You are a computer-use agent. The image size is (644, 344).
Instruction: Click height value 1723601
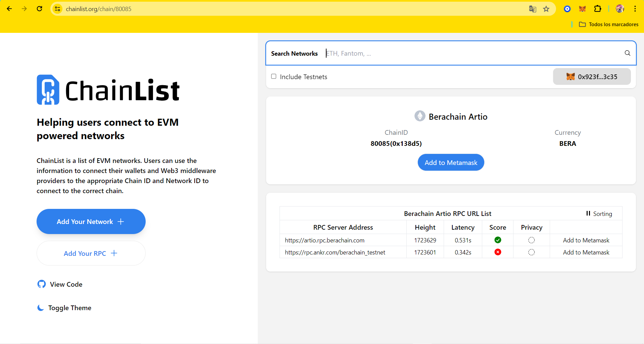425,252
